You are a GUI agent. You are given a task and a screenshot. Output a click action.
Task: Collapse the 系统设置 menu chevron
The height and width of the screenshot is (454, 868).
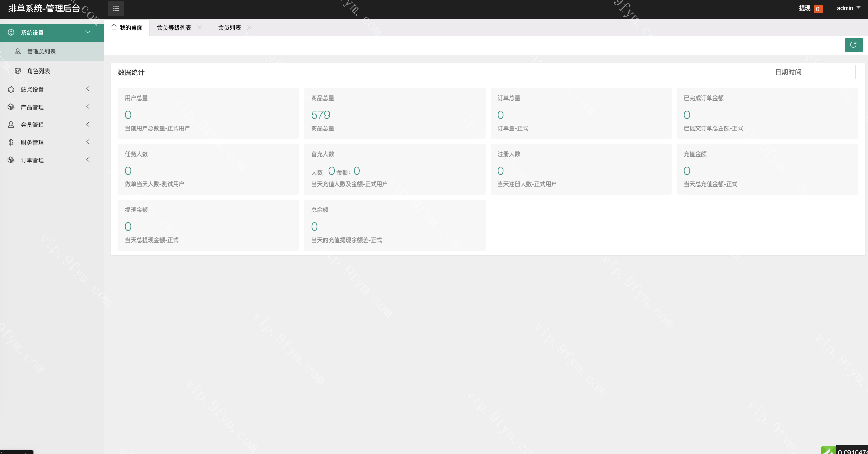pos(88,32)
